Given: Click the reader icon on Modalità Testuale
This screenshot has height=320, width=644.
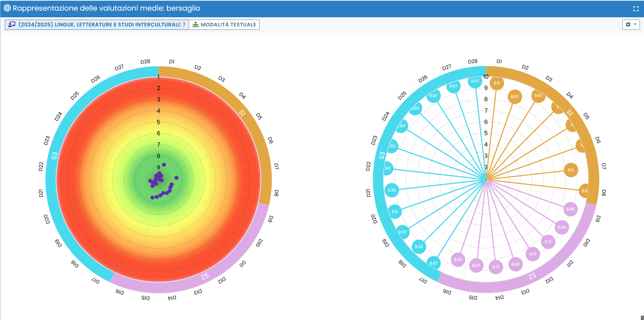Looking at the screenshot, I should click(x=196, y=24).
